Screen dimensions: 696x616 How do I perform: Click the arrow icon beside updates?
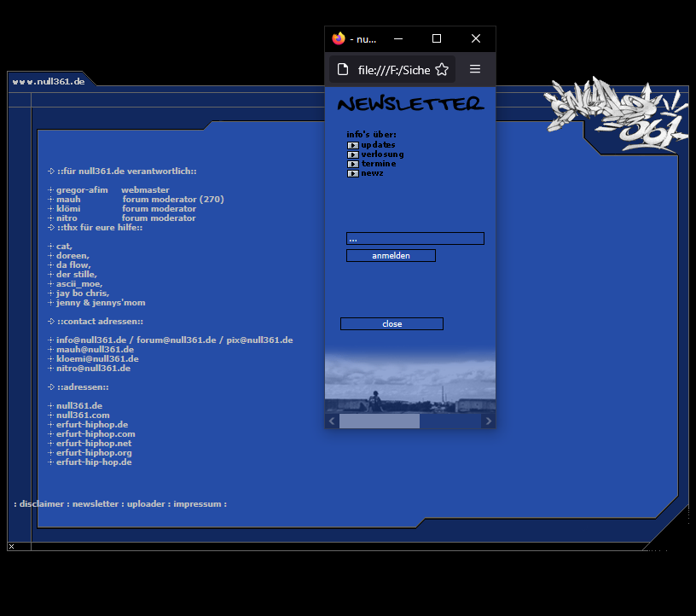click(352, 145)
